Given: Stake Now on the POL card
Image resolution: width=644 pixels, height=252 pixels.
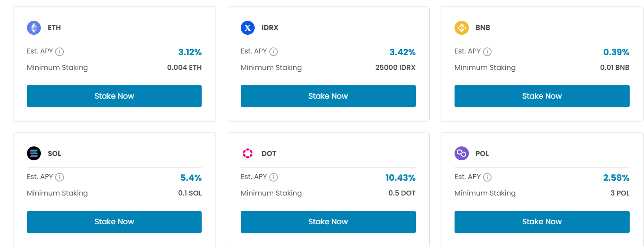Looking at the screenshot, I should 542,222.
